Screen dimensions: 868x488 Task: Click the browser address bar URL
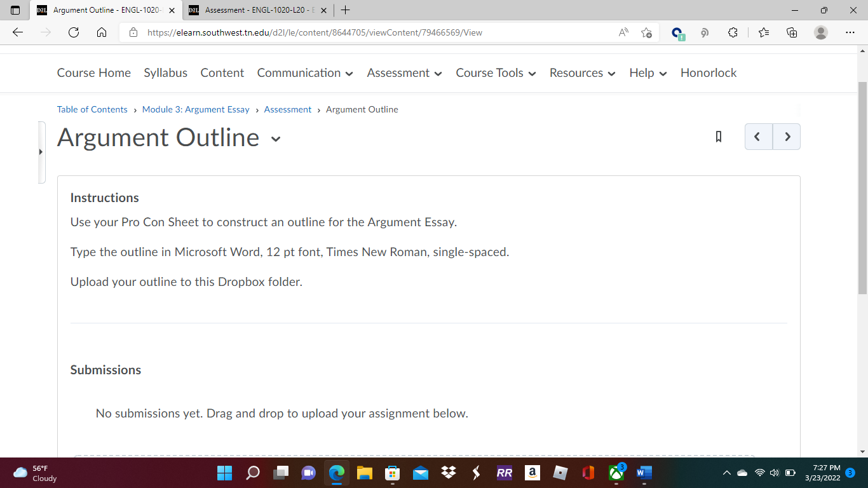(x=315, y=32)
